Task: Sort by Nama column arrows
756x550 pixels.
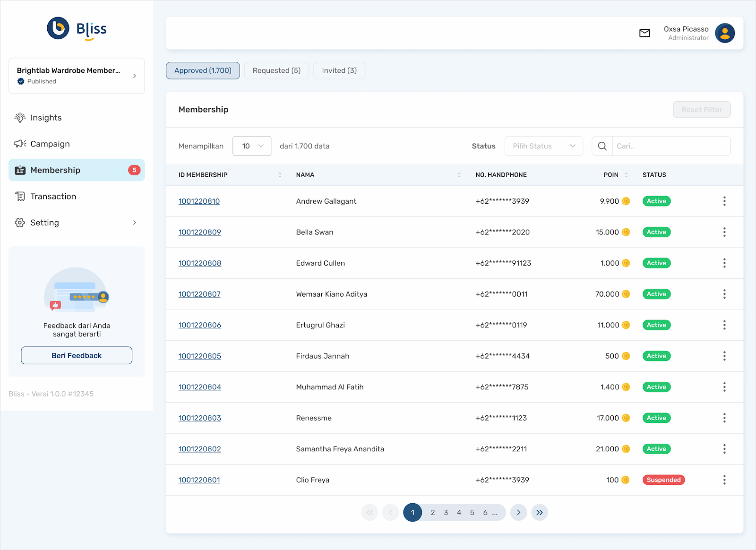Action: pos(459,175)
